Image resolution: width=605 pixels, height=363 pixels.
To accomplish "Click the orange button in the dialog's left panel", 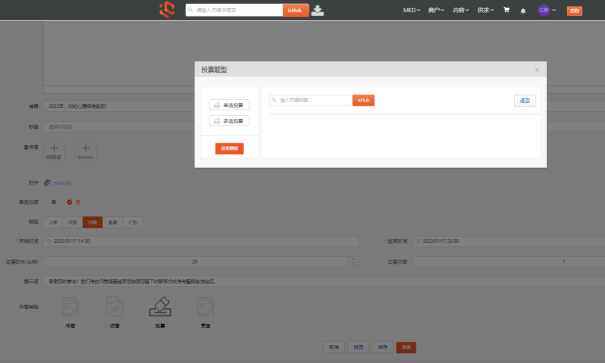I will (229, 148).
